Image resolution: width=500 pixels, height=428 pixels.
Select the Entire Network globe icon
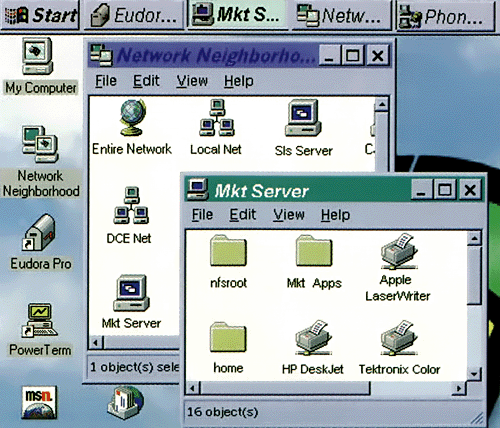coord(132,117)
